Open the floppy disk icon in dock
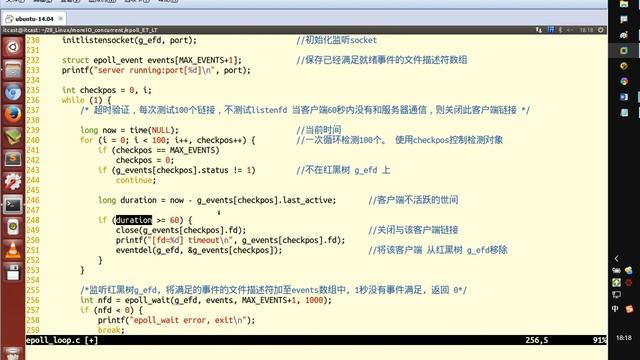640x360 pixels. pos(13,272)
